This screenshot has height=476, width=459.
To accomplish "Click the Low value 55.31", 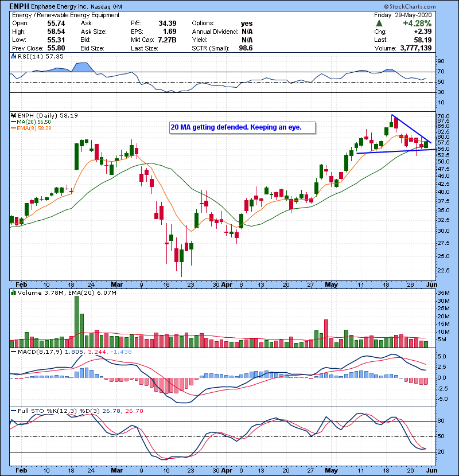I will point(56,40).
